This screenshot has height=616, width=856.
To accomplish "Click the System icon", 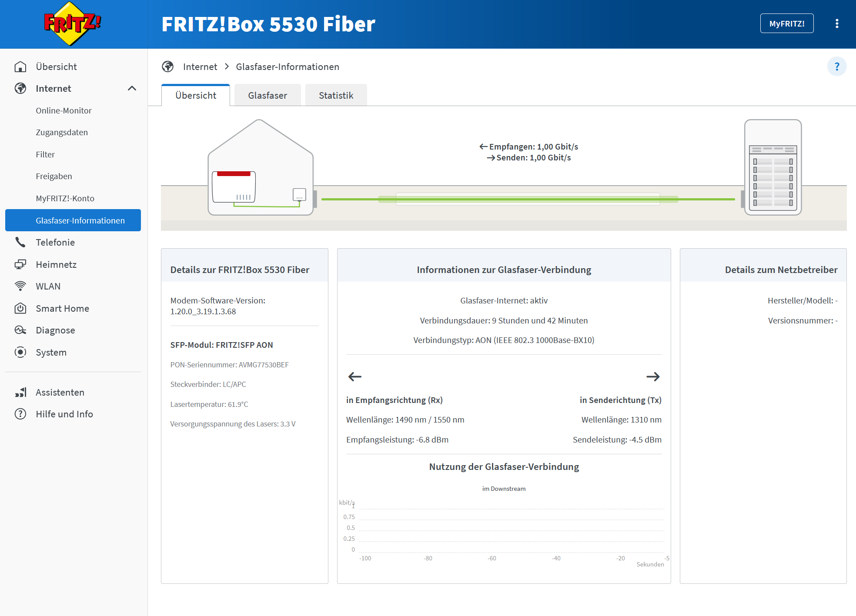I will 20,352.
